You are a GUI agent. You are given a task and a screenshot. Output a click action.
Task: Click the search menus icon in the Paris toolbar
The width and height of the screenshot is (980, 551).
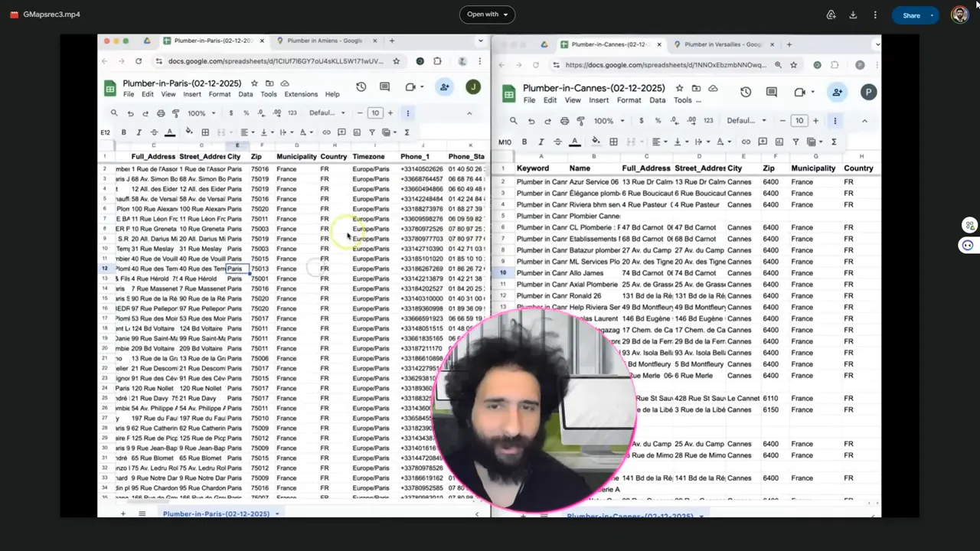click(x=114, y=113)
